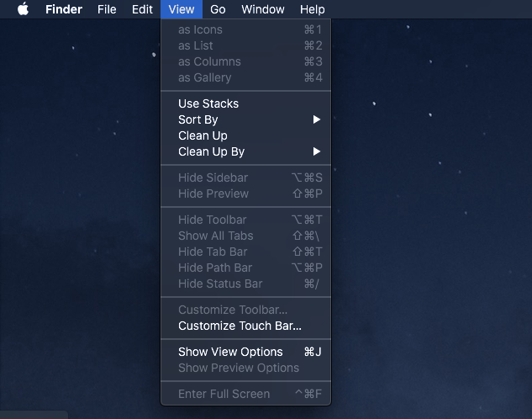Open the Go menu
This screenshot has width=532, height=419.
tap(218, 9)
